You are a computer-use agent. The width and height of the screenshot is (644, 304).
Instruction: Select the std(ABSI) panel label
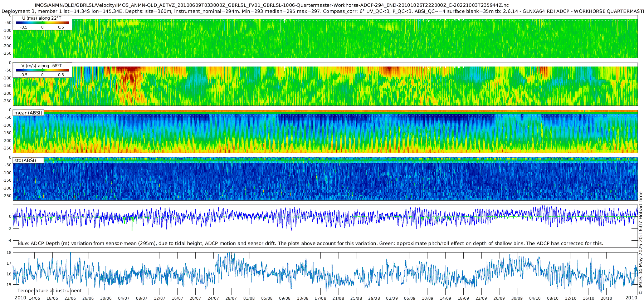pyautogui.click(x=29, y=161)
